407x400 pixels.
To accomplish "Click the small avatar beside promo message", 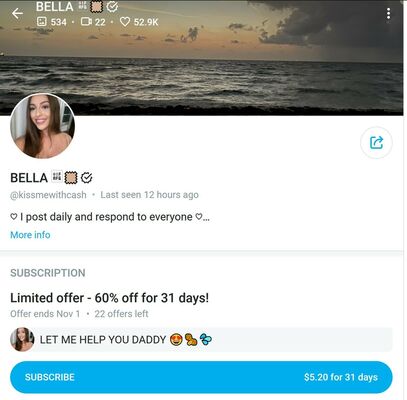I will tap(22, 339).
